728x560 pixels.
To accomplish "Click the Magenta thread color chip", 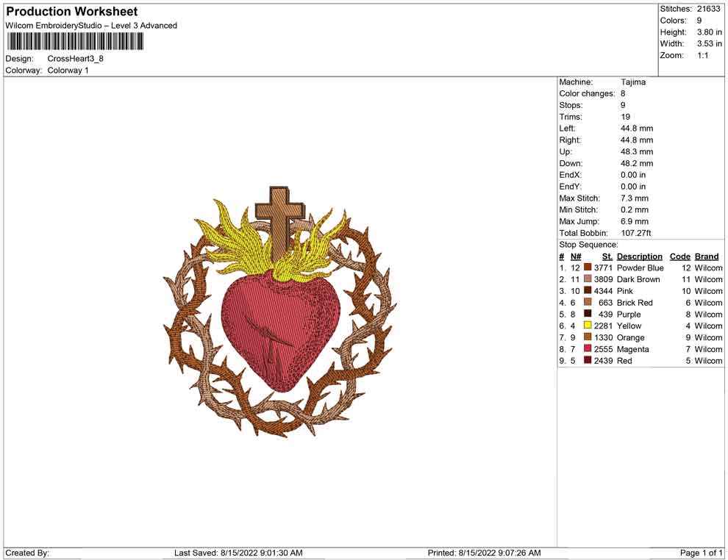I will (x=586, y=349).
